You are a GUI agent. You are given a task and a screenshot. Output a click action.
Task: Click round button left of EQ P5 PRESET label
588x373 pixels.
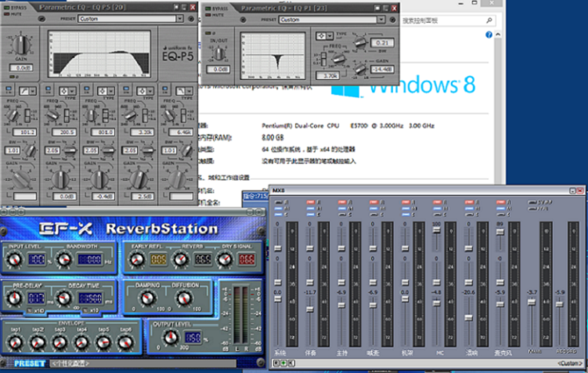click(42, 19)
